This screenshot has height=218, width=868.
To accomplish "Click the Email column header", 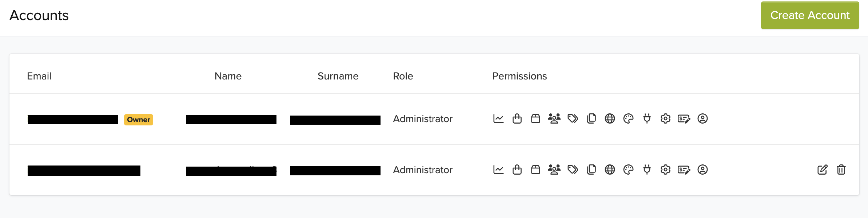I will [x=39, y=76].
